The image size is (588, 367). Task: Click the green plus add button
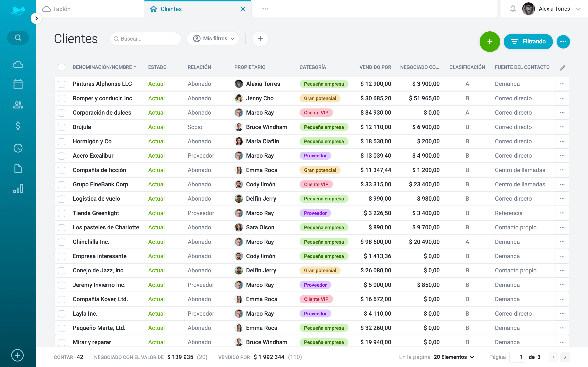(490, 42)
